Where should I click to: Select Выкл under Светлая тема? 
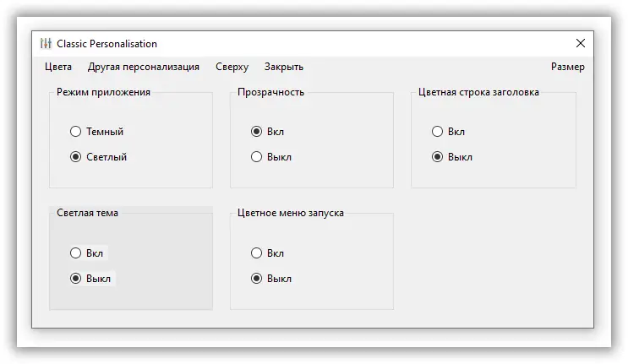(76, 279)
